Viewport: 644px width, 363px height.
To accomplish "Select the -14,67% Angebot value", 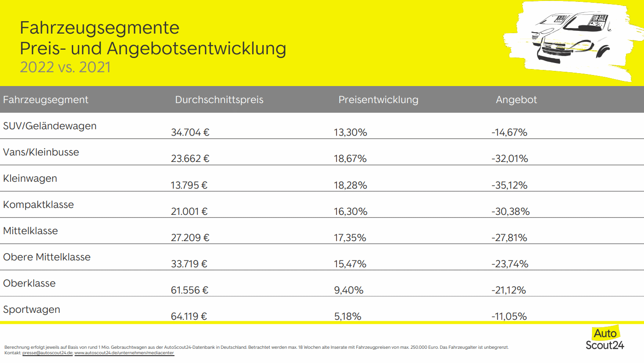I will point(509,133).
